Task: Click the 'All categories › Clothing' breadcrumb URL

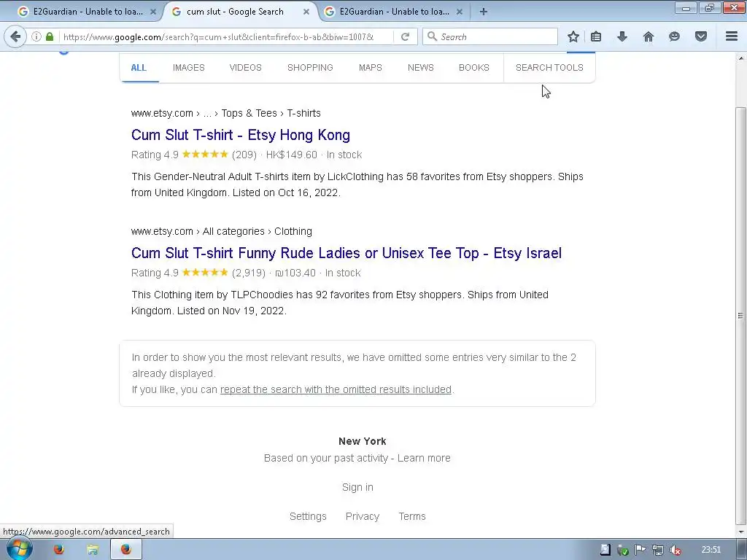Action: coord(258,231)
